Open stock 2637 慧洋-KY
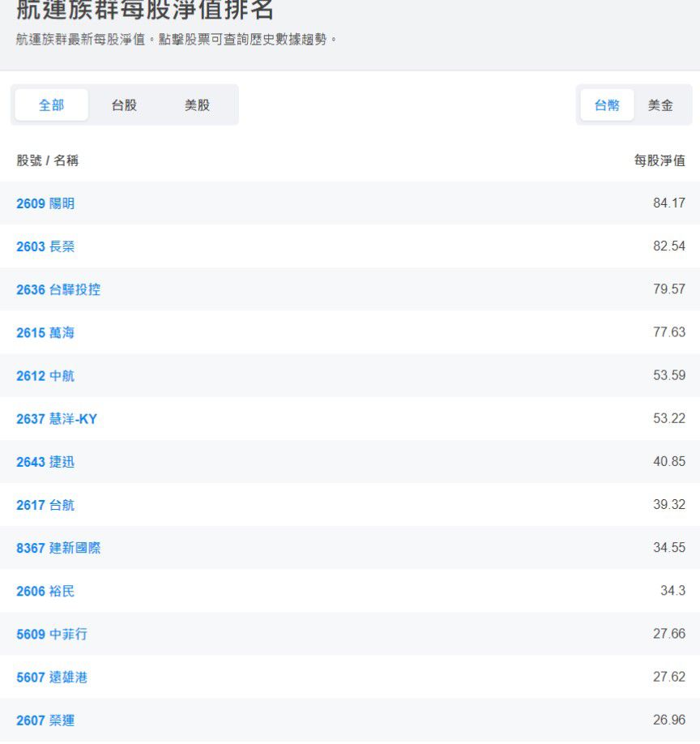Viewport: 700px width, 744px height. coord(57,419)
